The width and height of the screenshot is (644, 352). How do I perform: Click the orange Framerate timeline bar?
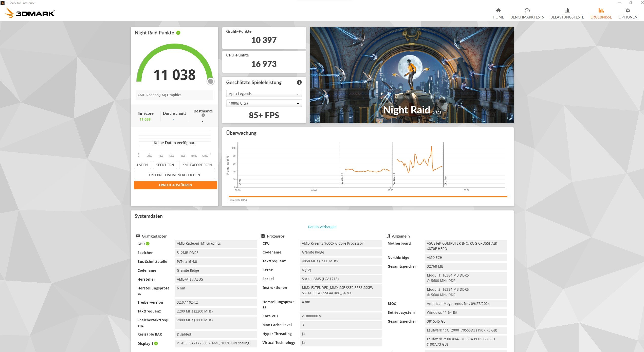click(368, 197)
